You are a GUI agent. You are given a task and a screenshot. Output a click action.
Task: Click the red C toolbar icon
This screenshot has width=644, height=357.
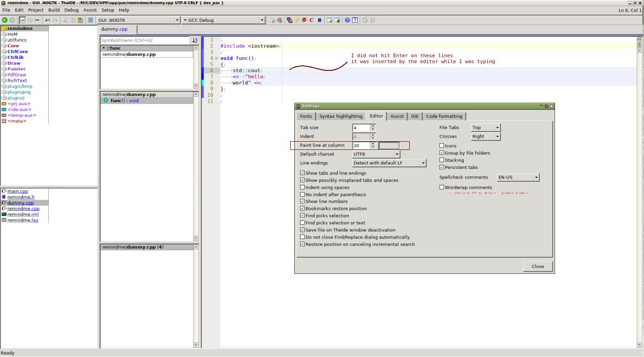(x=312, y=20)
